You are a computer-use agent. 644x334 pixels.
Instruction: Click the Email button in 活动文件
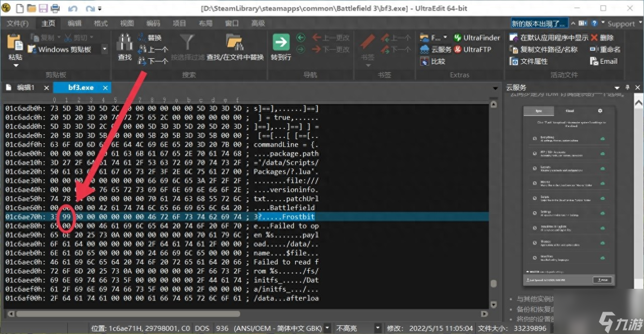tap(604, 61)
